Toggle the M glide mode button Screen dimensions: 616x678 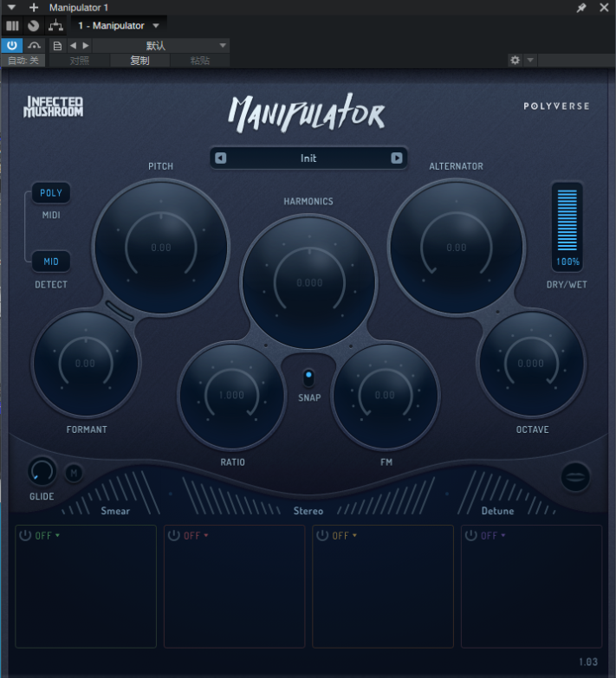(74, 473)
